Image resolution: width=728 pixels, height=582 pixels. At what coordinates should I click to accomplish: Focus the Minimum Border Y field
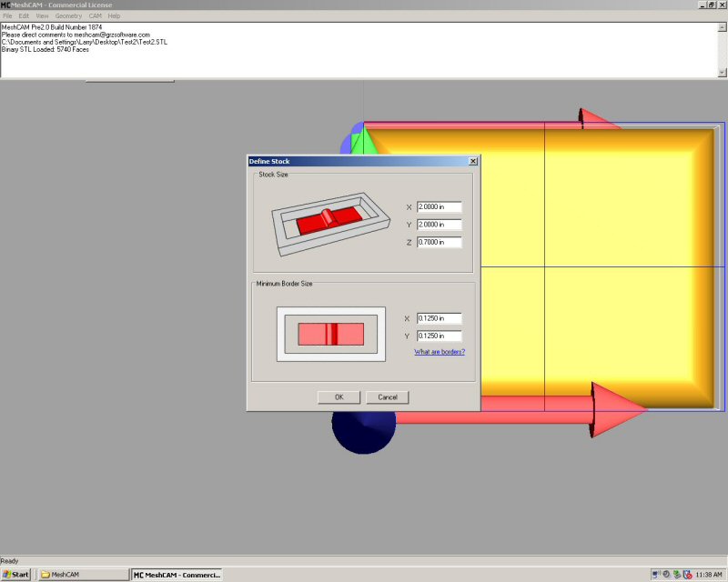coord(439,336)
